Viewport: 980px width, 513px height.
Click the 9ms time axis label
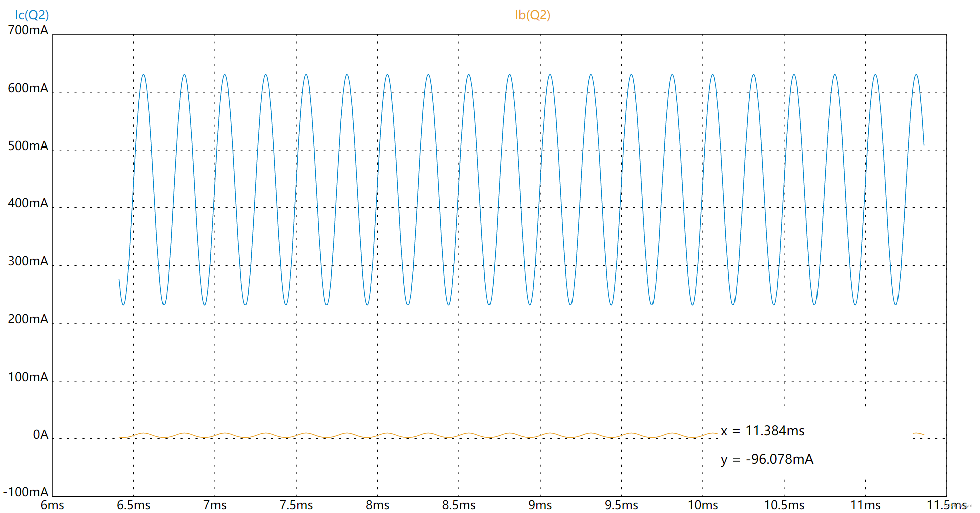tap(540, 505)
